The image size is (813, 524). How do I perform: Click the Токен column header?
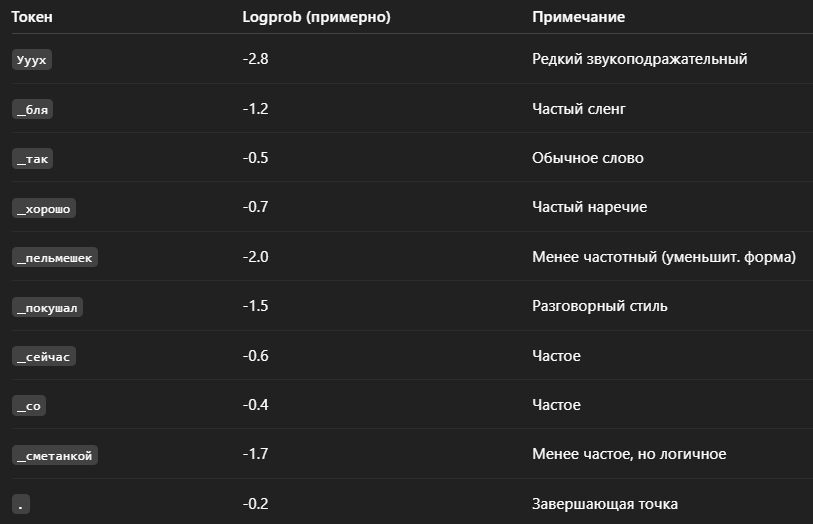pyautogui.click(x=32, y=17)
